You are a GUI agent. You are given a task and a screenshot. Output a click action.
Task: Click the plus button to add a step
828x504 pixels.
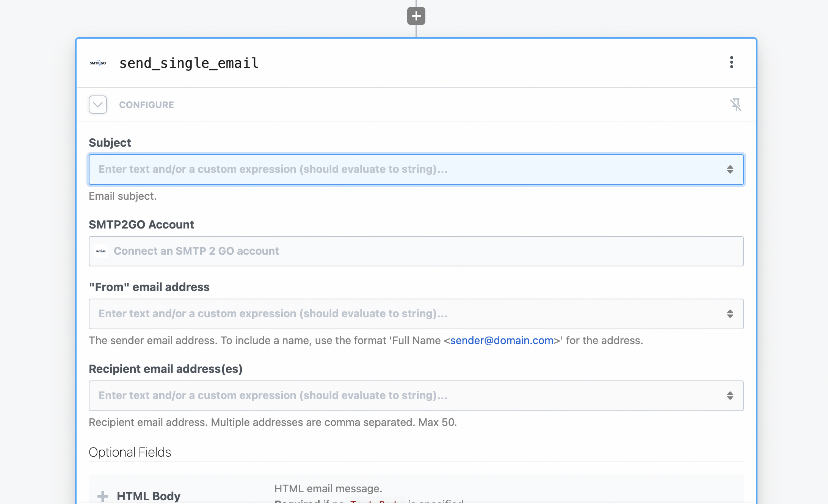pyautogui.click(x=416, y=16)
